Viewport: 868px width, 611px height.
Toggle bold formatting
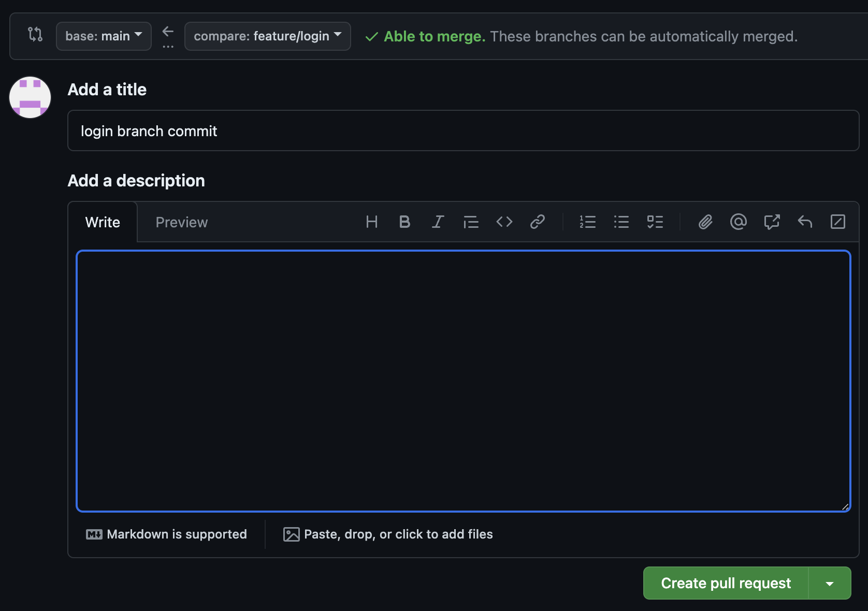(x=405, y=222)
